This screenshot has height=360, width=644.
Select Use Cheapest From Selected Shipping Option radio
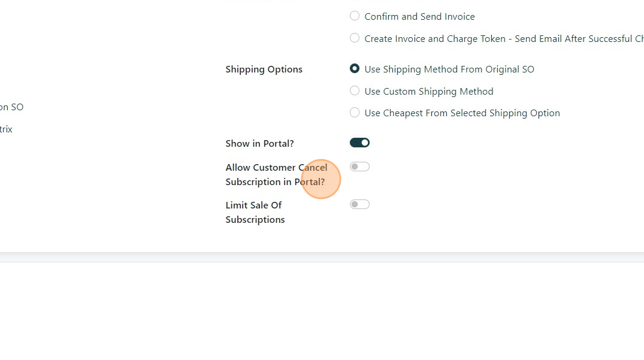[355, 113]
